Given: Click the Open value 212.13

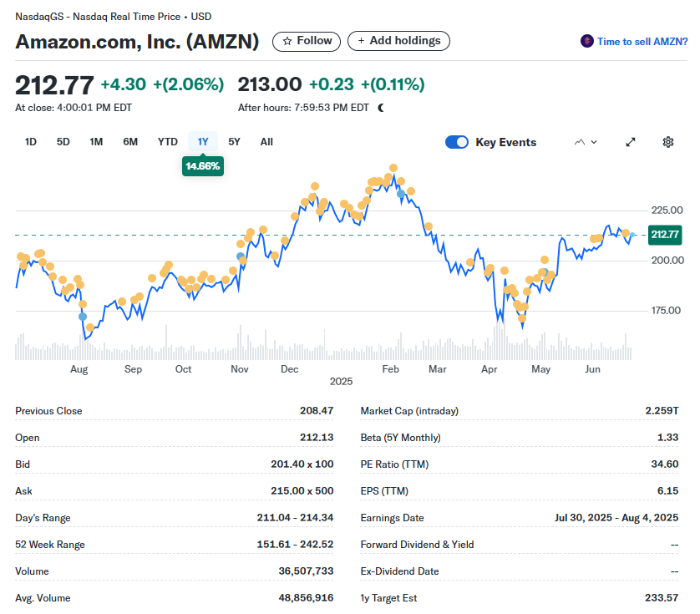Looking at the screenshot, I should click(x=317, y=438).
